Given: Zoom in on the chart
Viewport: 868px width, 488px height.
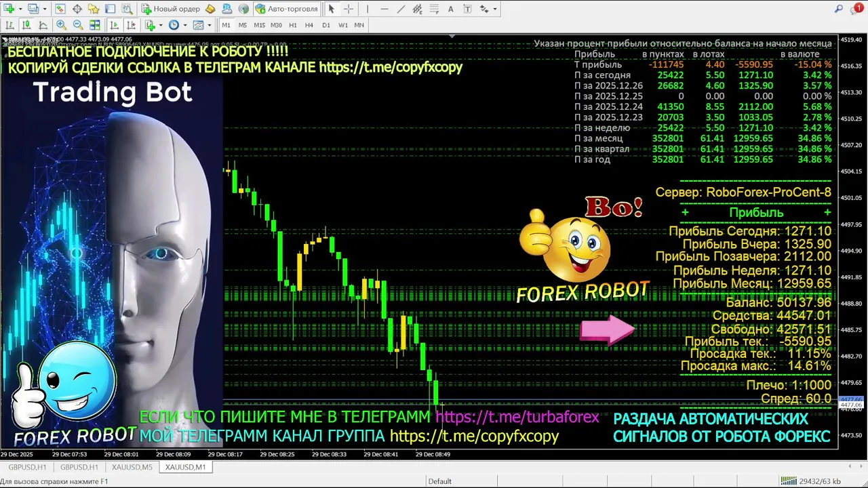Looking at the screenshot, I should [x=61, y=25].
